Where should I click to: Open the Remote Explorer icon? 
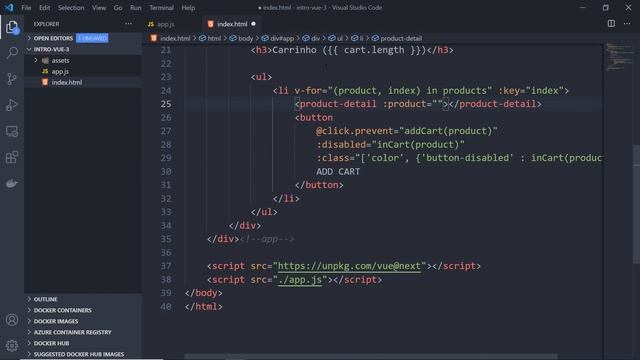12,131
